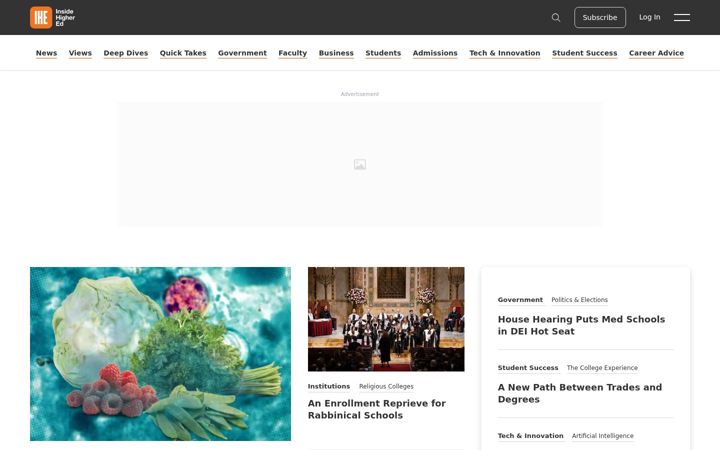Open Tech & Innovation in navigation bar
Viewport: 720px width, 450px height.
pyautogui.click(x=505, y=53)
